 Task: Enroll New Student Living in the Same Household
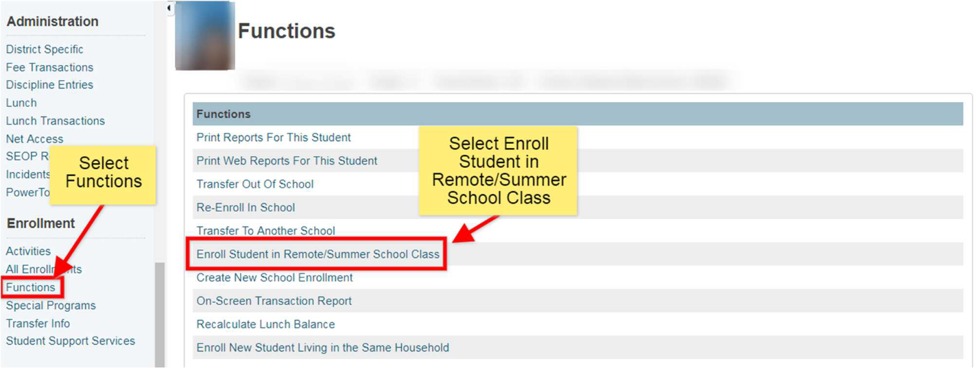pos(322,347)
